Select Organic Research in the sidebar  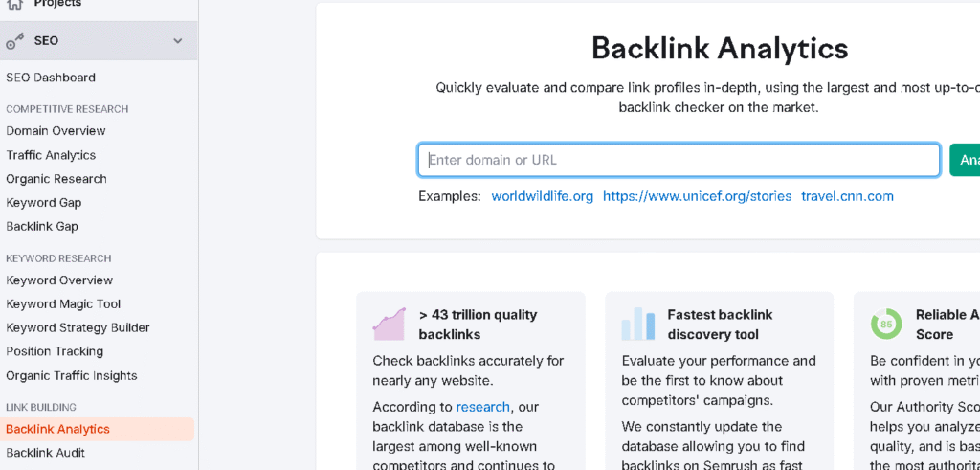pos(56,179)
